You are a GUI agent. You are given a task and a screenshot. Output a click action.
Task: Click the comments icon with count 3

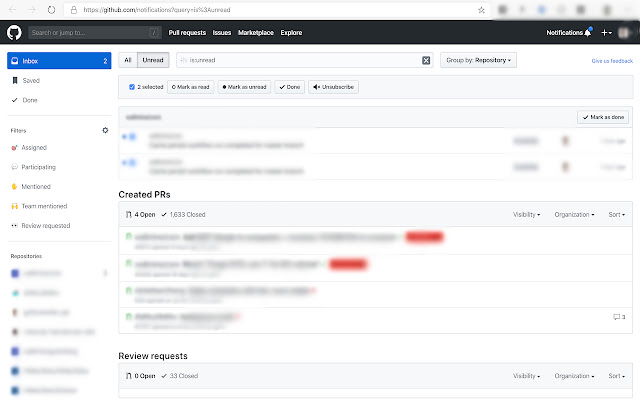(619, 317)
